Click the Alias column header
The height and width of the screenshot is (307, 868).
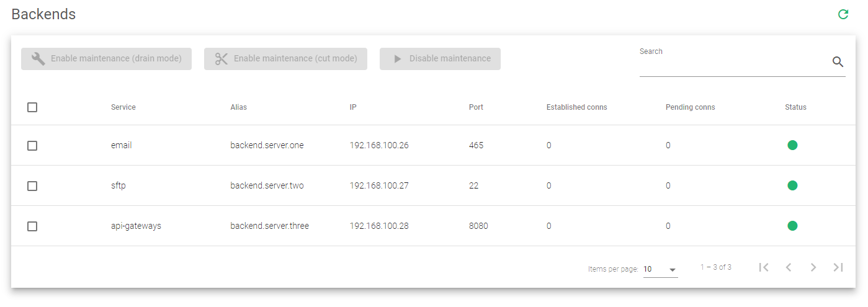point(238,107)
